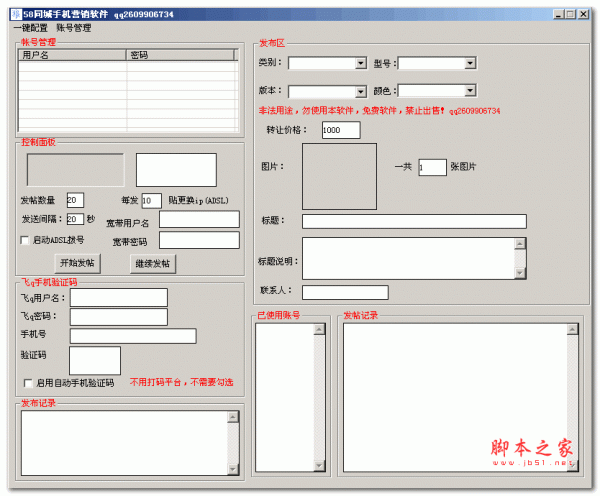Focus the 发帖数量 input field

pos(75,200)
